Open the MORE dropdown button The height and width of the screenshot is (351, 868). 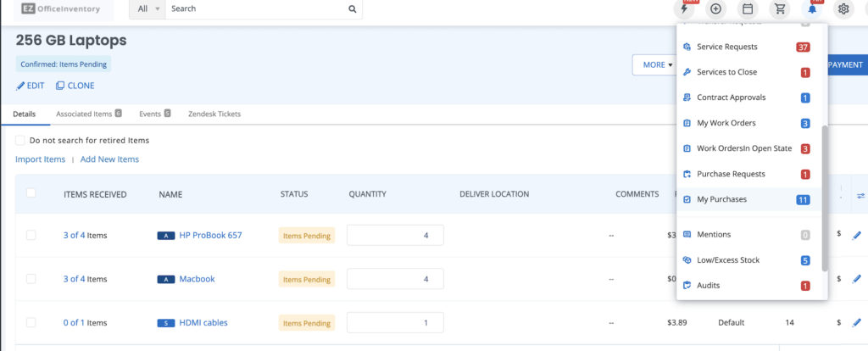[x=657, y=64]
